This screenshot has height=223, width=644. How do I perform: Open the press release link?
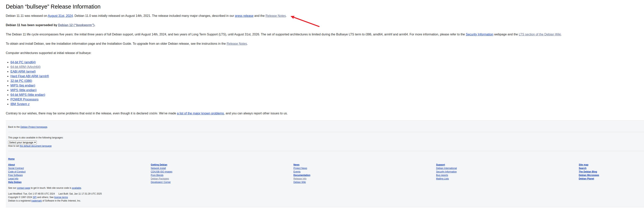pyautogui.click(x=244, y=16)
